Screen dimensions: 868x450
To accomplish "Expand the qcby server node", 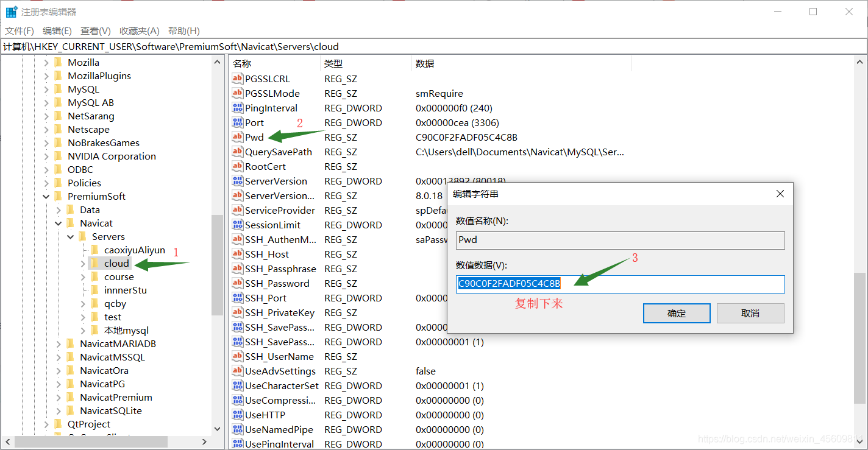I will pos(83,303).
